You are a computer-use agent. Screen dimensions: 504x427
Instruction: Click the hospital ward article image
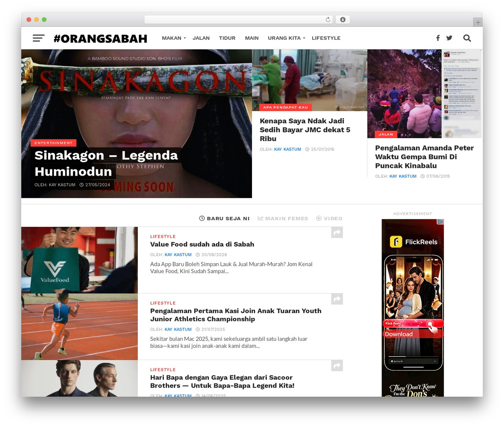(x=309, y=80)
